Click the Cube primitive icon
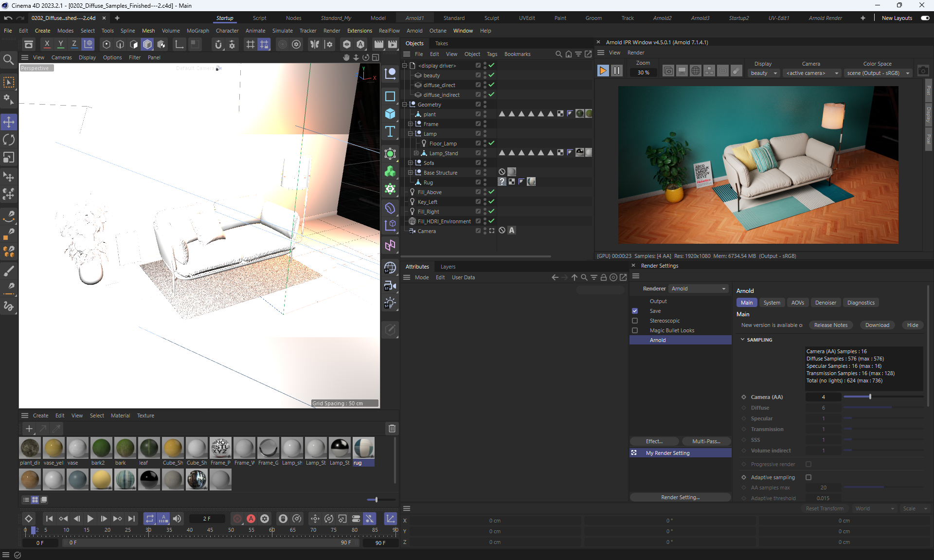Image resolution: width=934 pixels, height=560 pixels. click(390, 114)
